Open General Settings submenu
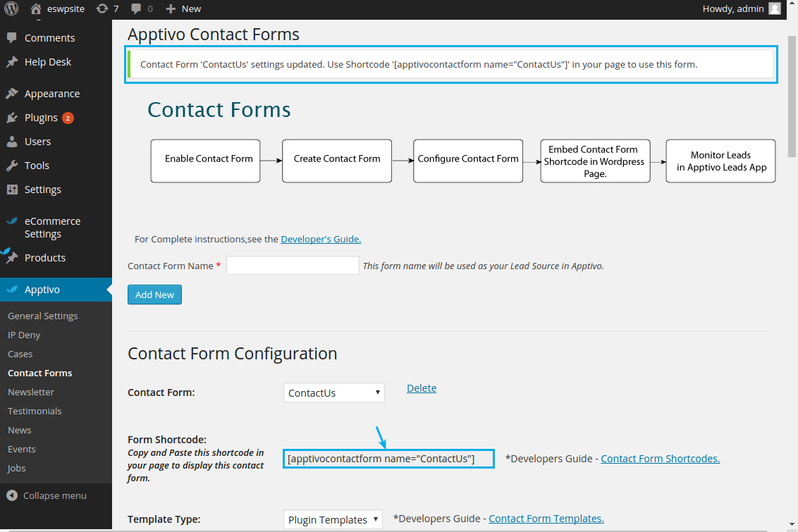 click(43, 316)
